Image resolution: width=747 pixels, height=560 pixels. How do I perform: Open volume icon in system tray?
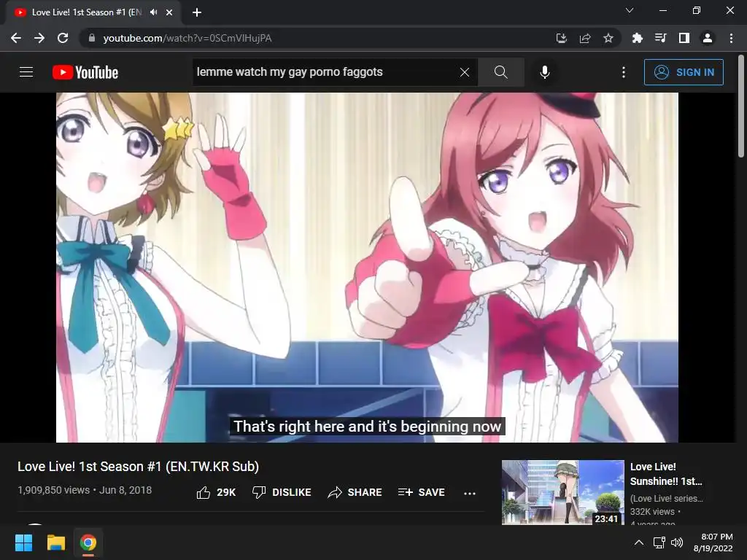pos(676,542)
